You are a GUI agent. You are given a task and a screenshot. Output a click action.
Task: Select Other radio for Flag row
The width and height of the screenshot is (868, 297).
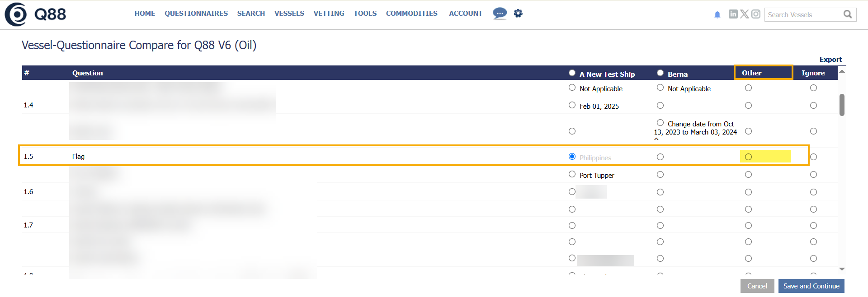click(x=748, y=157)
